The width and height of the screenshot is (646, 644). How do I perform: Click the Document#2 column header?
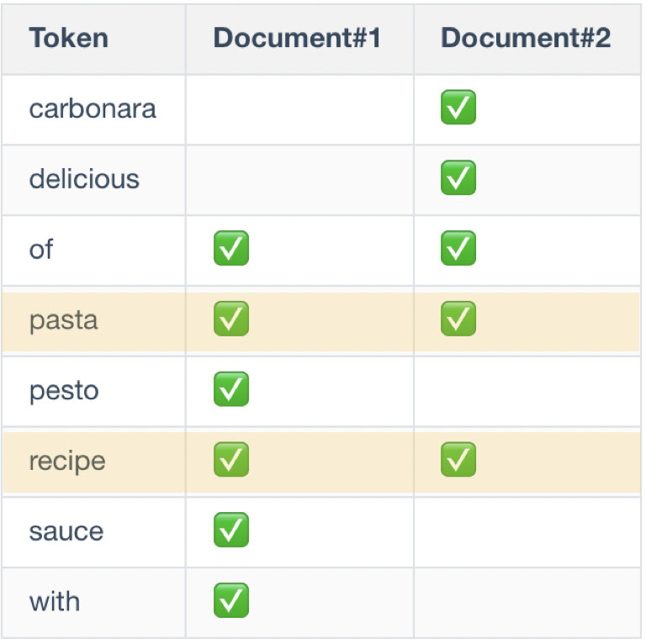526,38
